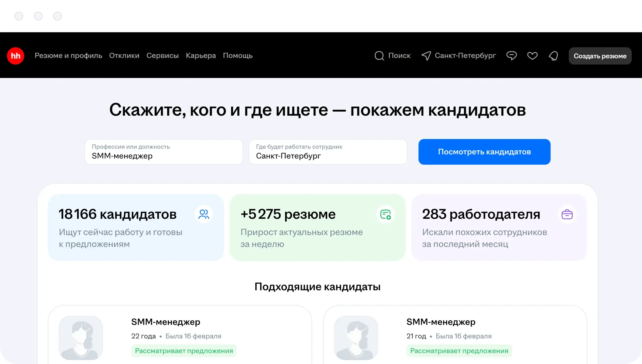Viewport: 642px width, 364px height.
Task: Click the search magnifier icon
Action: (379, 56)
